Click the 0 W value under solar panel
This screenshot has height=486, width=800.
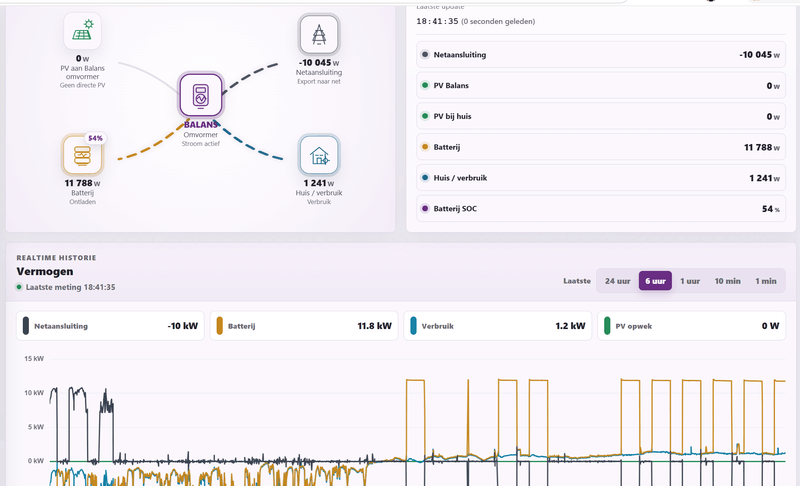[82, 59]
